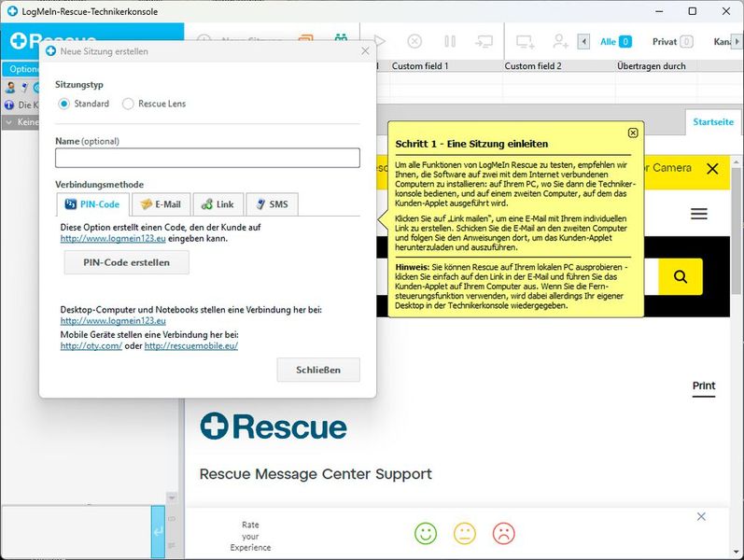The height and width of the screenshot is (560, 744).
Task: Click the technician user icon in left panel
Action: point(10,88)
